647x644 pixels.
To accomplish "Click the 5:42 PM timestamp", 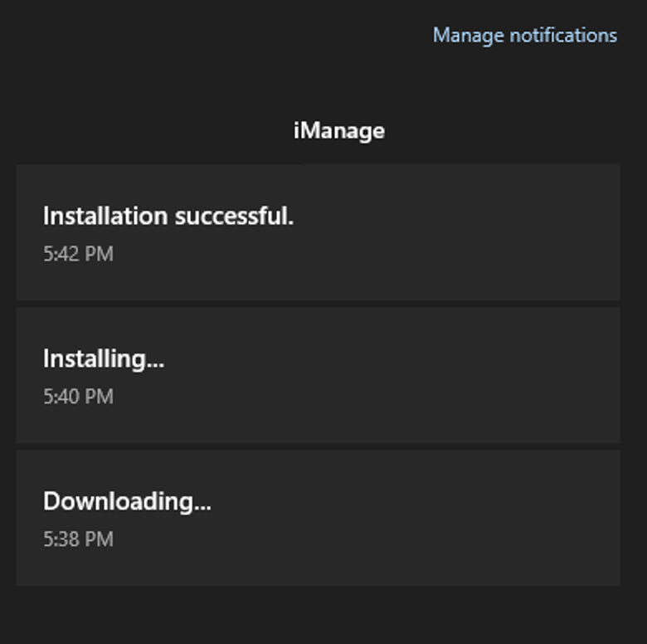I will pyautogui.click(x=78, y=254).
